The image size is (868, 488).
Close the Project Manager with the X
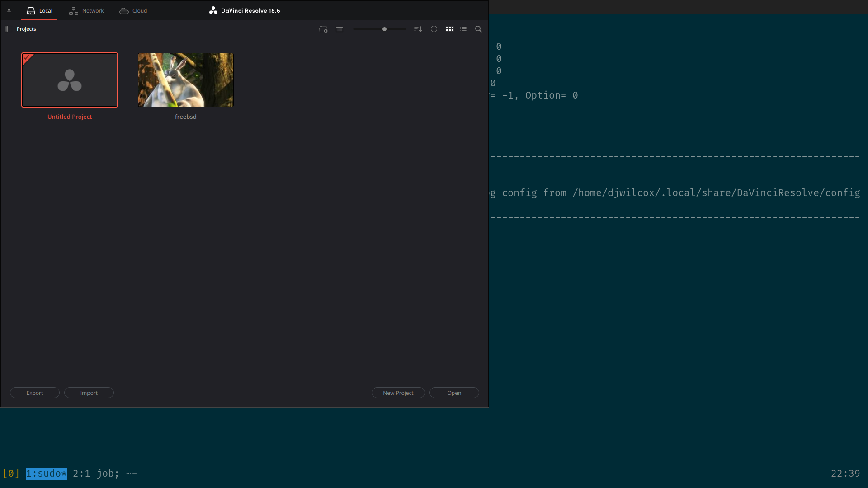(9, 10)
